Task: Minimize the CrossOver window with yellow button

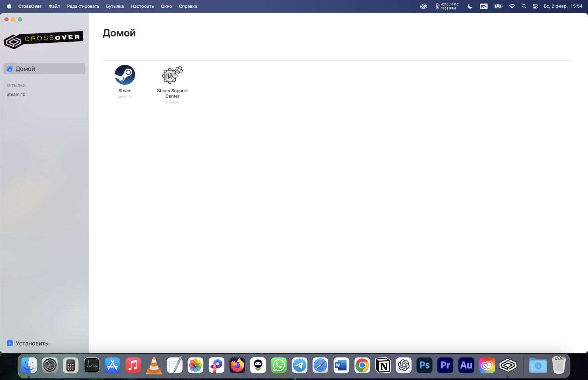Action: point(13,19)
